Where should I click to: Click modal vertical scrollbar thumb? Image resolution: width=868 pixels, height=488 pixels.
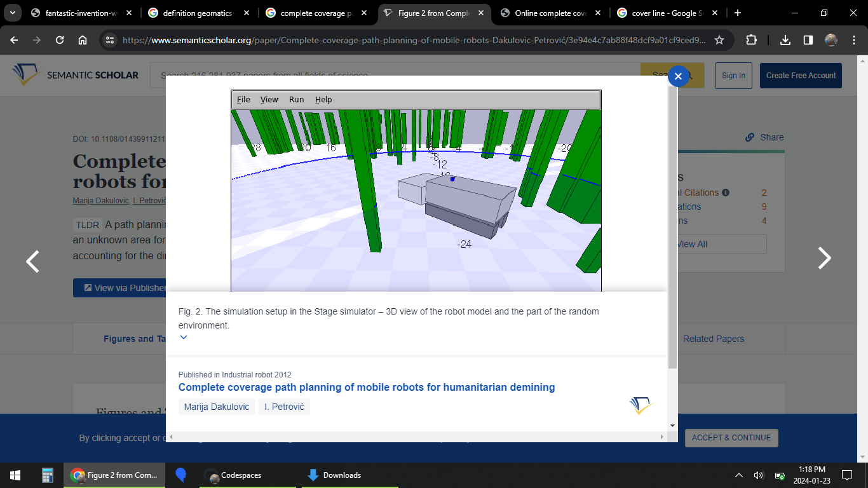pyautogui.click(x=672, y=227)
